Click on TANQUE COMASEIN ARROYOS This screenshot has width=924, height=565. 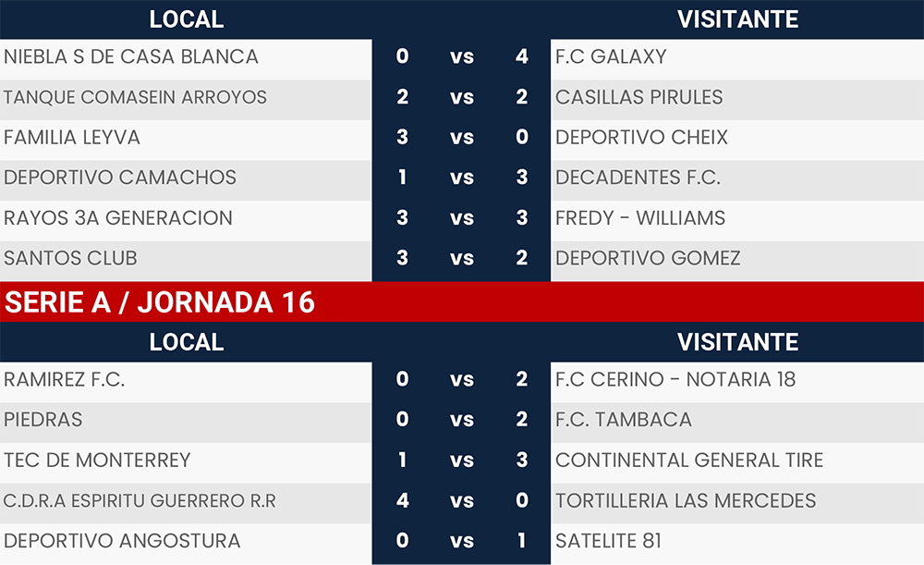coord(135,97)
